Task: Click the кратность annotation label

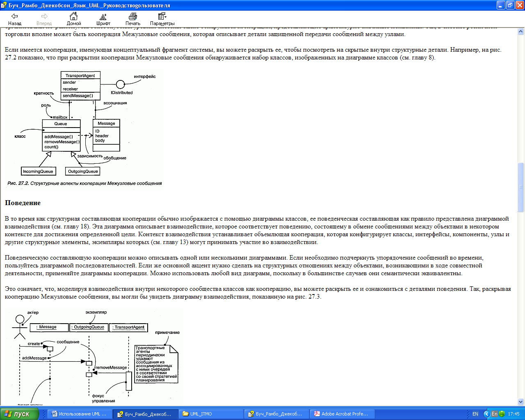Action: click(x=44, y=93)
